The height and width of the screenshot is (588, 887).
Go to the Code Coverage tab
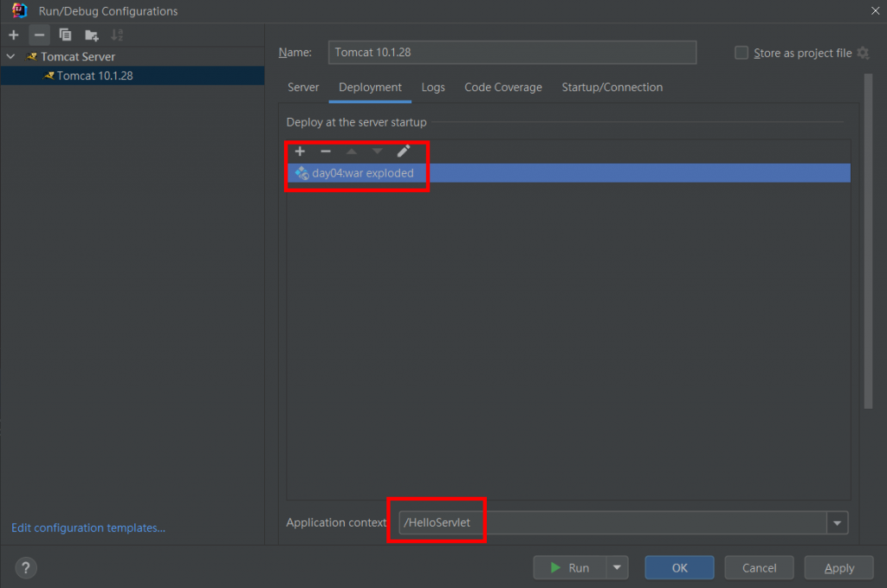pyautogui.click(x=503, y=87)
